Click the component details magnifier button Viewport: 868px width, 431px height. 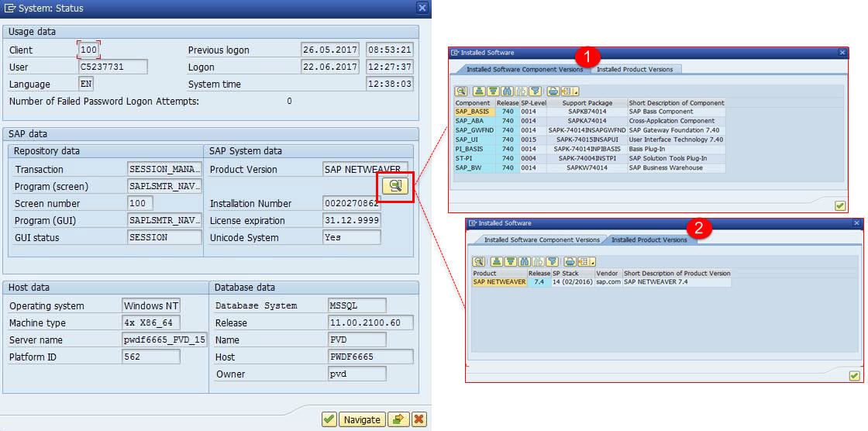pos(395,184)
